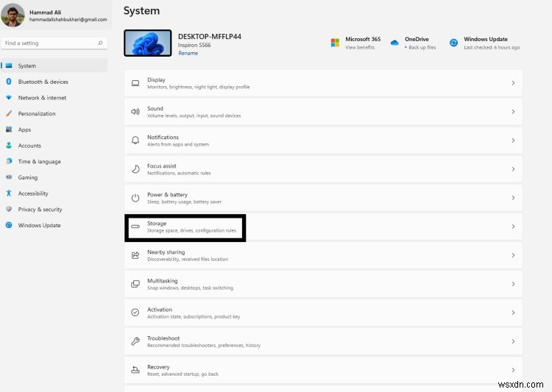This screenshot has width=552, height=392.
Task: Open Accounts settings section
Action: [54, 146]
